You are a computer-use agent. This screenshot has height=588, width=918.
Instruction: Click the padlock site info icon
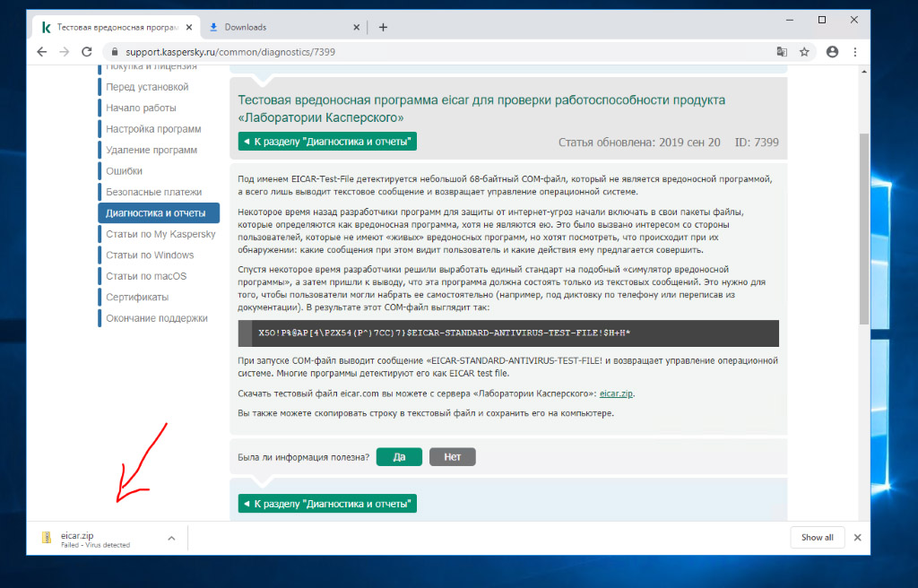[115, 52]
